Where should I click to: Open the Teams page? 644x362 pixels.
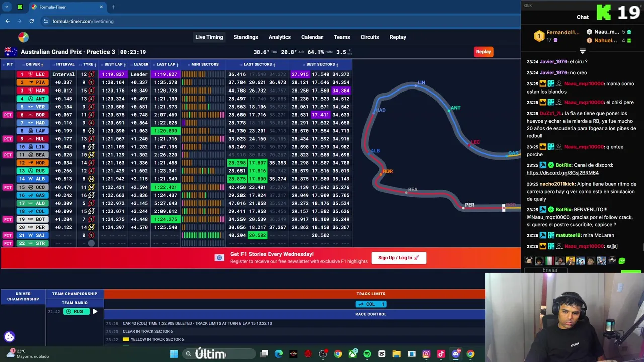[x=342, y=37]
